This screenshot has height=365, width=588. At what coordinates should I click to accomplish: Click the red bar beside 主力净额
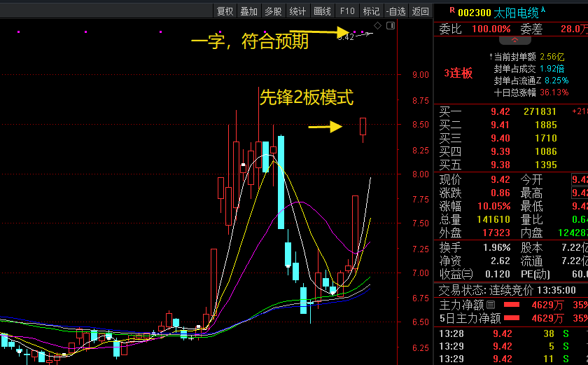click(x=512, y=305)
